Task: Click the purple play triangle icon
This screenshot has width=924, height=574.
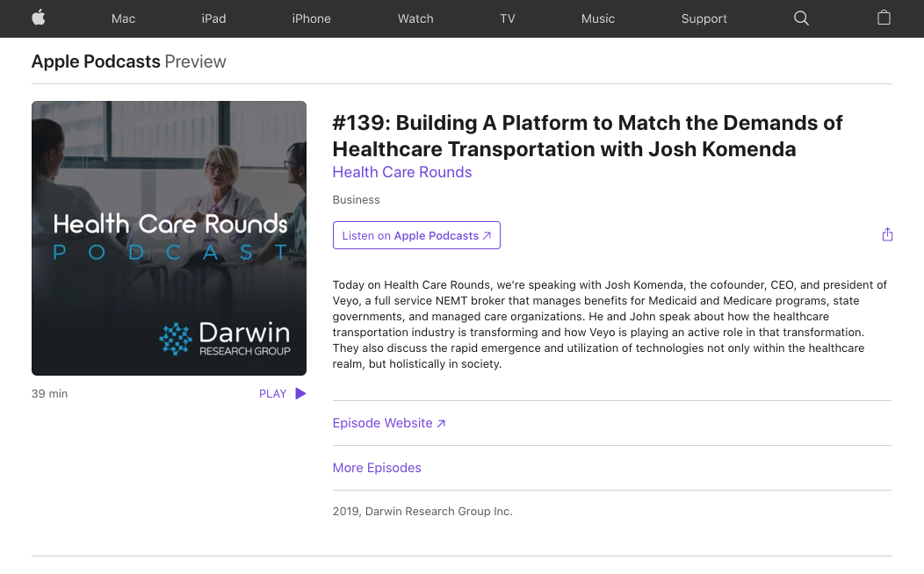Action: point(300,393)
